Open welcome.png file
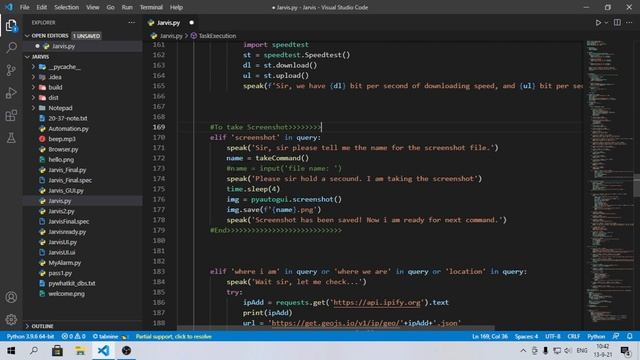The height and width of the screenshot is (360, 640). click(67, 294)
